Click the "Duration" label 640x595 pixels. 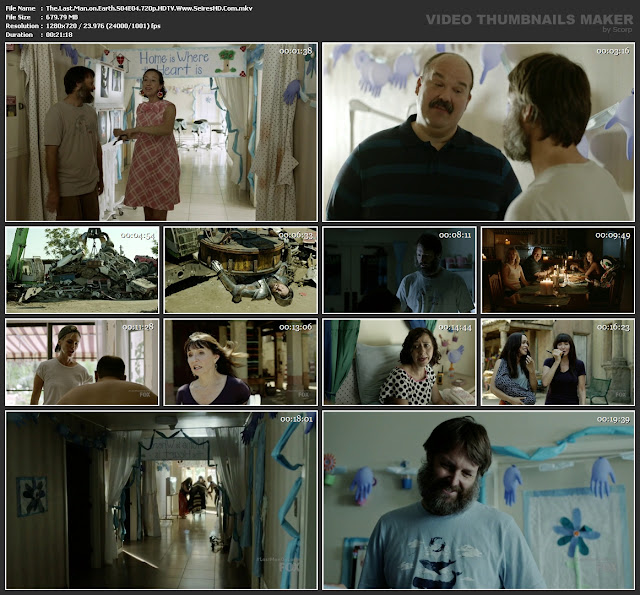click(19, 35)
